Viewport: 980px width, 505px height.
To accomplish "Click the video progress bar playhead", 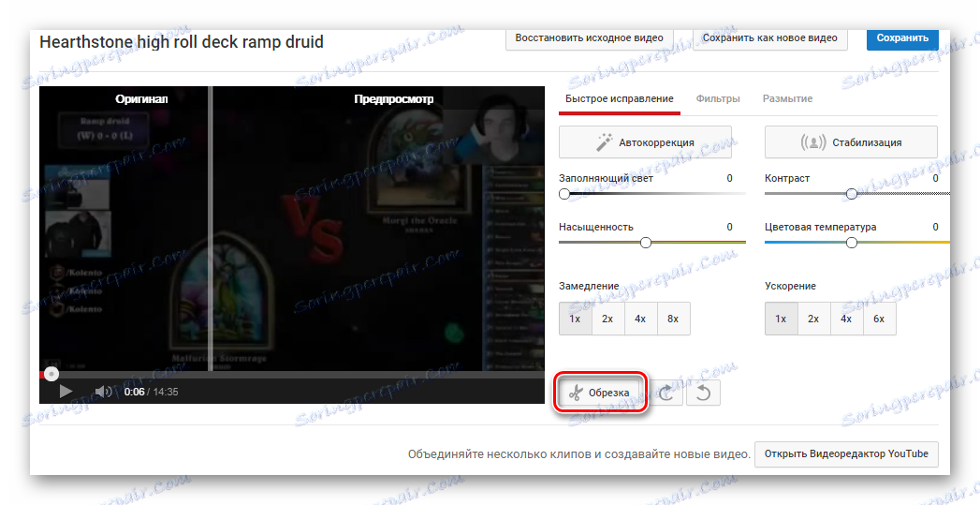I will (x=51, y=374).
